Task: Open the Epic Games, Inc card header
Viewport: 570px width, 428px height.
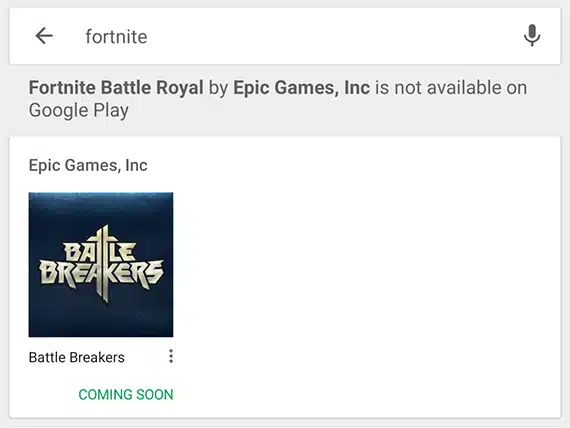Action: tap(88, 165)
